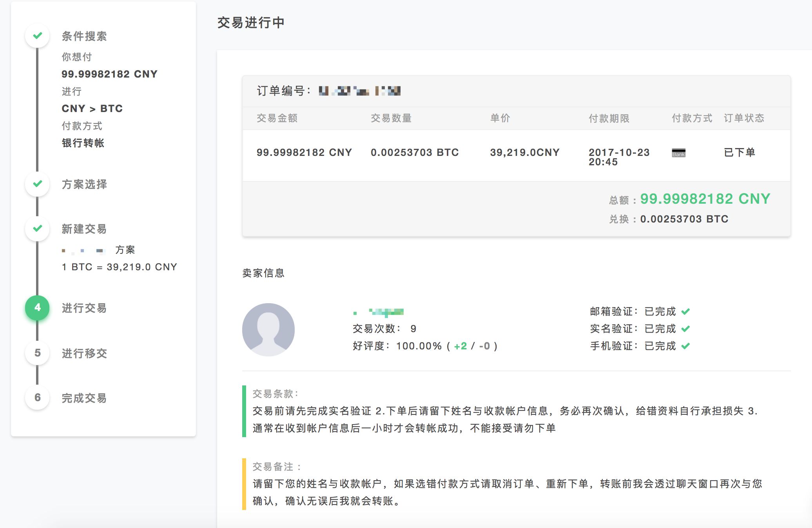The width and height of the screenshot is (812, 528).
Task: Click the checkmark circle next to 新建交易
Action: point(37,228)
